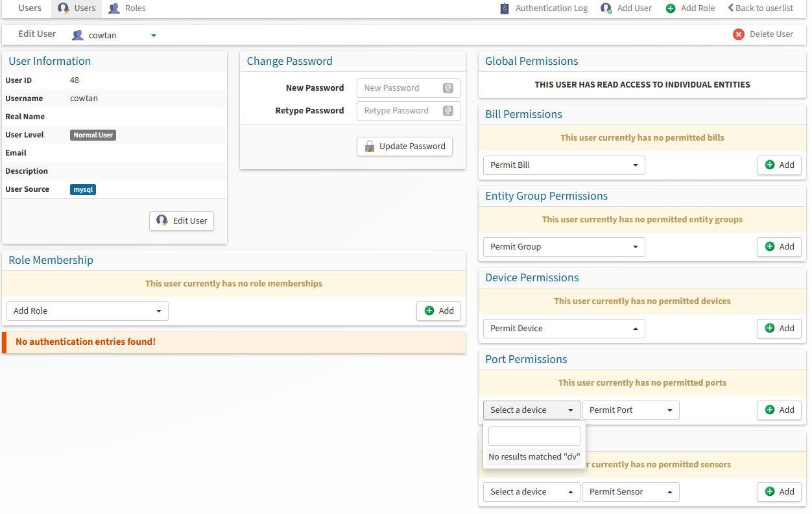The width and height of the screenshot is (812, 514).
Task: Click the red Delete User icon
Action: click(738, 34)
